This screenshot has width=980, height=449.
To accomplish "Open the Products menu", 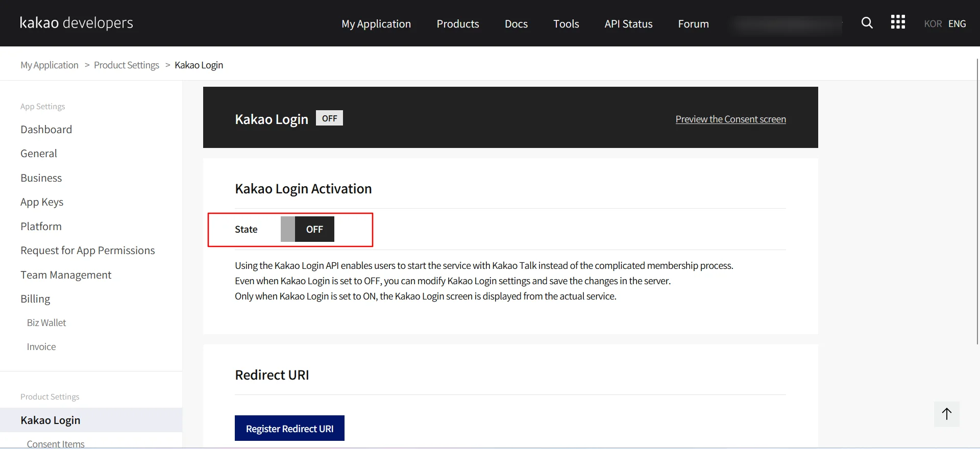I will 458,23.
